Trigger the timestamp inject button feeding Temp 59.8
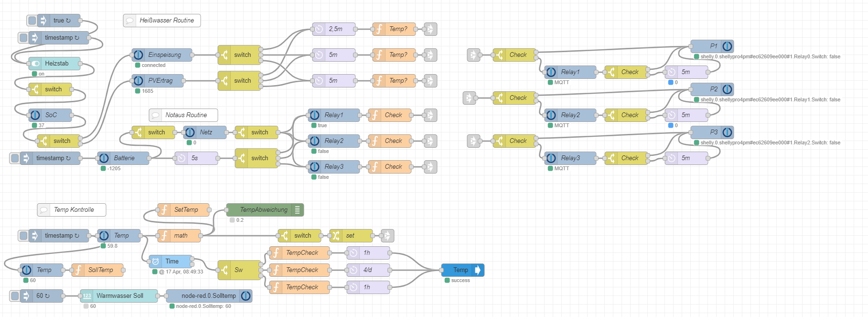This screenshot has width=868, height=317. click(23, 236)
